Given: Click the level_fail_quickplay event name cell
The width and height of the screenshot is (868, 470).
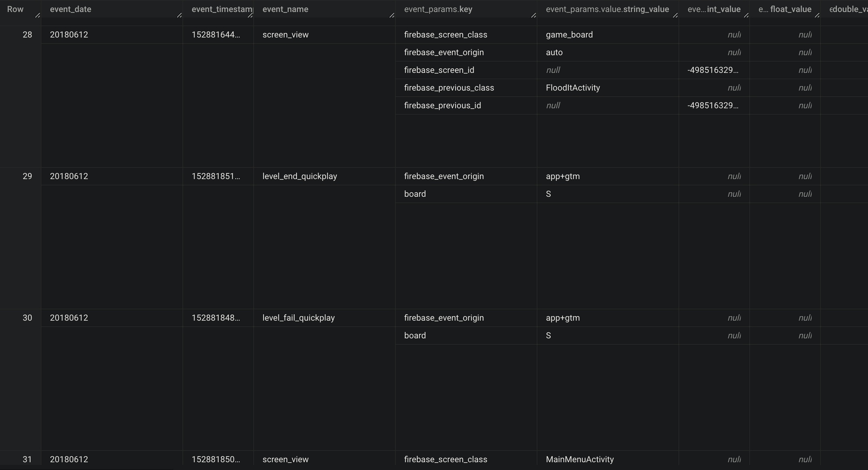Looking at the screenshot, I should click(325, 318).
